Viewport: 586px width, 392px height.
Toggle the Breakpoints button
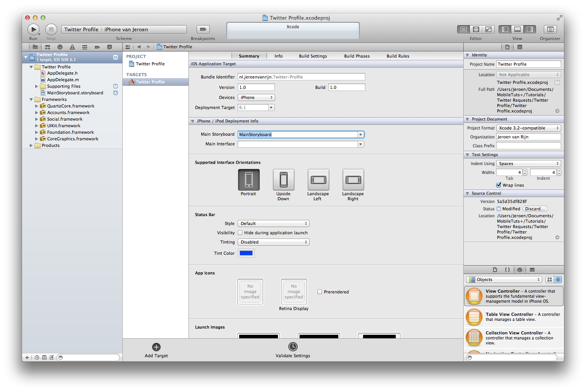tap(203, 29)
